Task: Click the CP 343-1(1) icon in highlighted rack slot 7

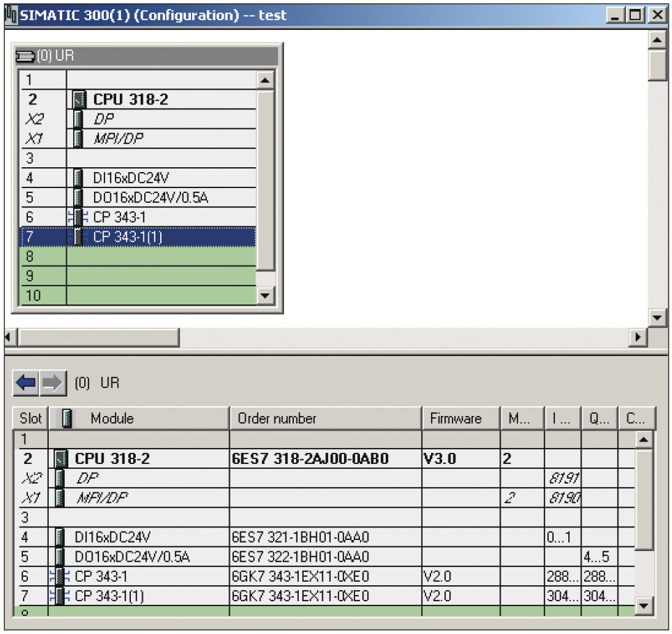Action: pos(78,237)
